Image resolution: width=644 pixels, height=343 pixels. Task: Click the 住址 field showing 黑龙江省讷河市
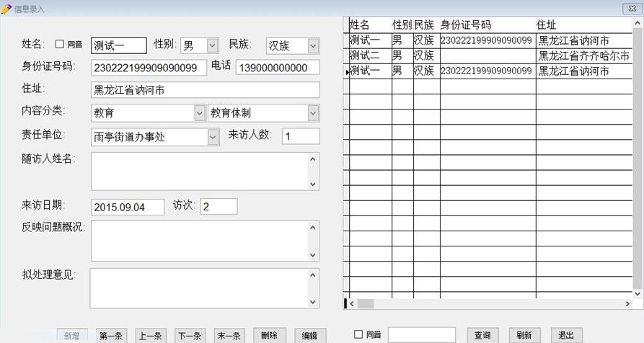coord(206,90)
